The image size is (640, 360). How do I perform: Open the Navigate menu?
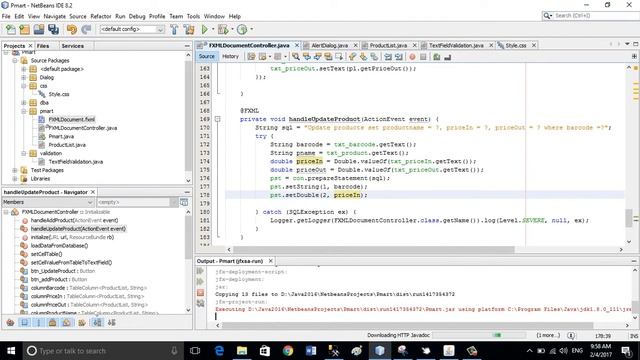tap(55, 16)
